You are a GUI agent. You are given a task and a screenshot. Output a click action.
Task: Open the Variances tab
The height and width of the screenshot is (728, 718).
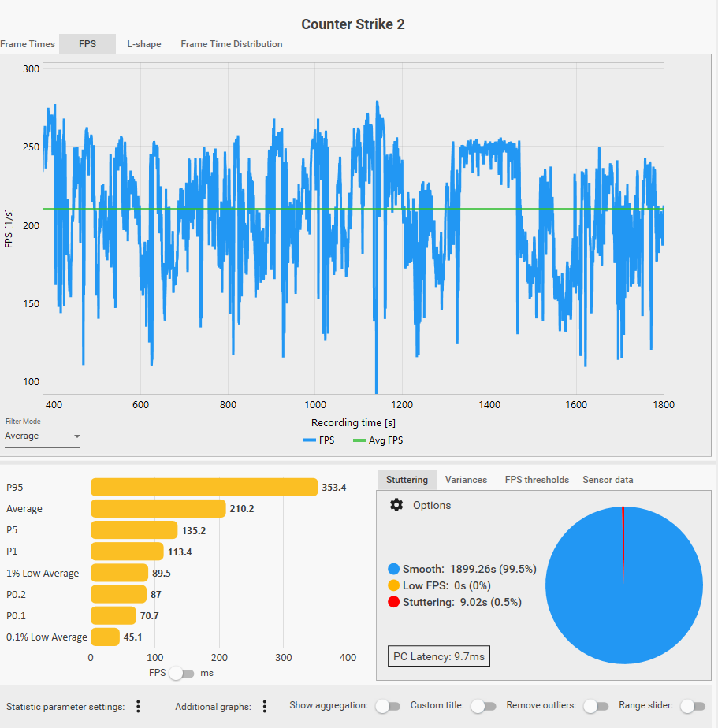(x=466, y=480)
